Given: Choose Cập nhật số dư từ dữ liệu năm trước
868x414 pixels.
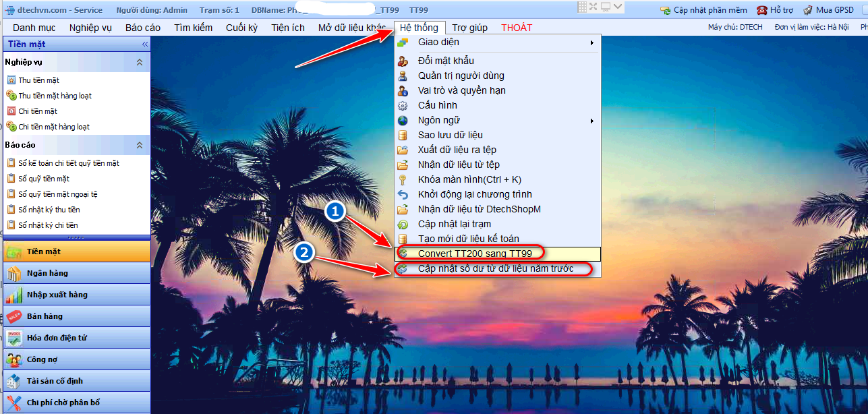Looking at the screenshot, I should (x=495, y=269).
